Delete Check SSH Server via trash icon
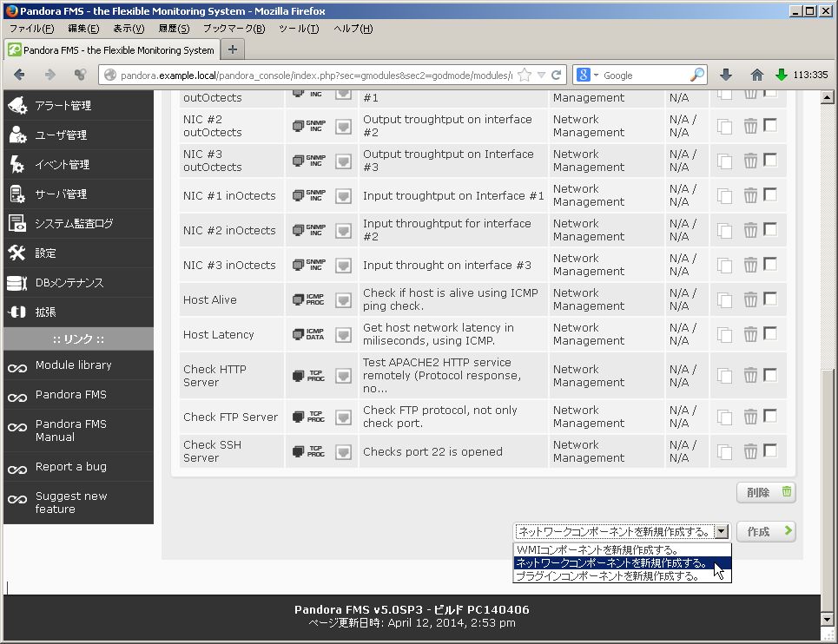 [750, 452]
